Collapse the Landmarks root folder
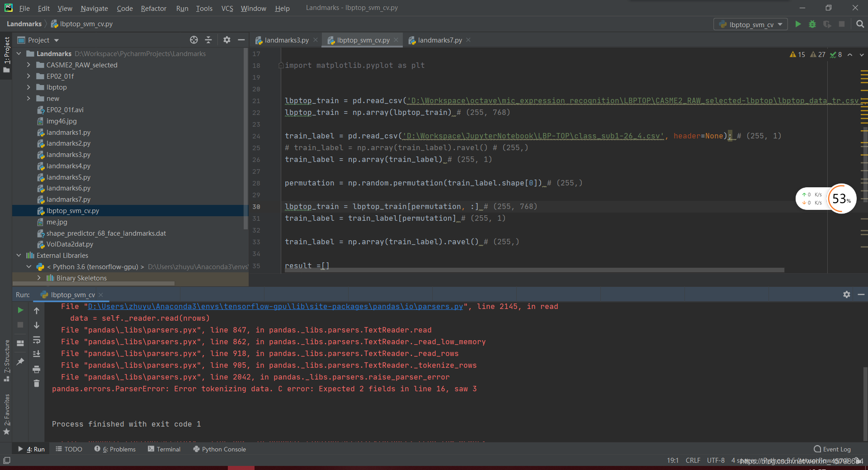Image resolution: width=868 pixels, height=470 pixels. (x=19, y=53)
